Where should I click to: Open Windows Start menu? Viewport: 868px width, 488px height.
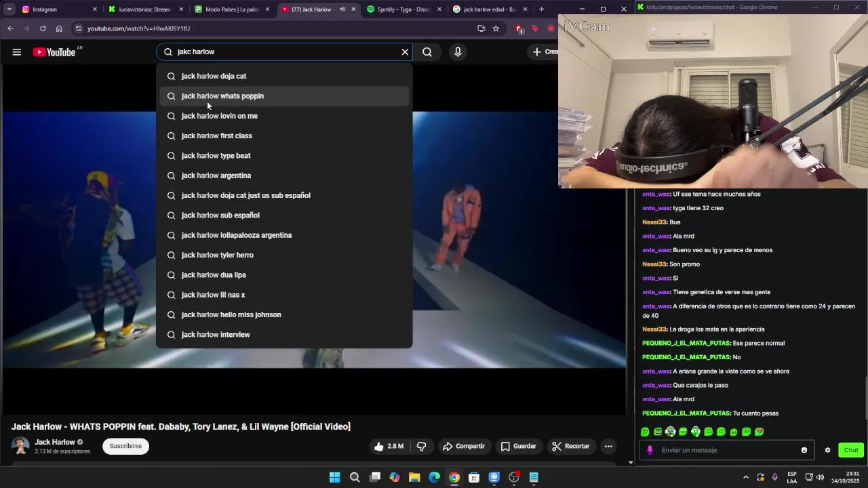334,477
